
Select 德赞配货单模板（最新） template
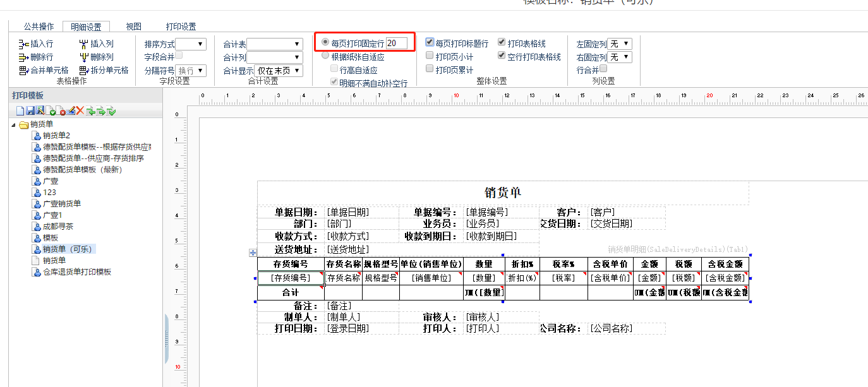[x=82, y=170]
